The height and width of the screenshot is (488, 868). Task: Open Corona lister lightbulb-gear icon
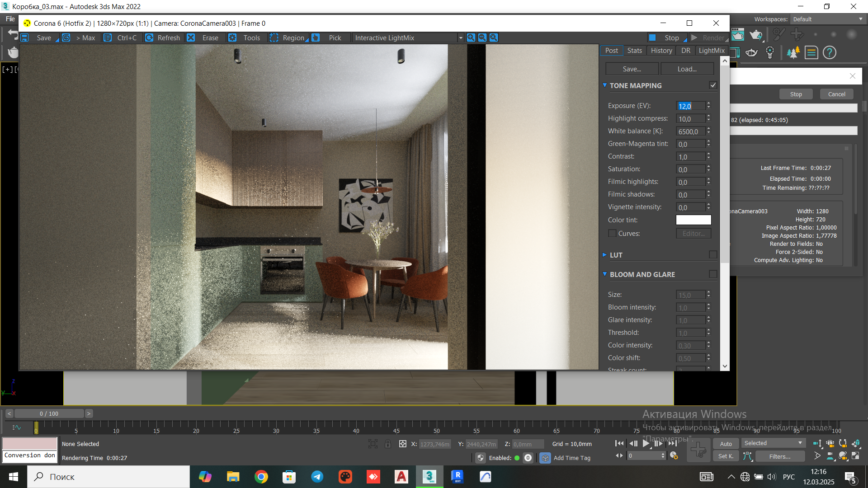[770, 53]
